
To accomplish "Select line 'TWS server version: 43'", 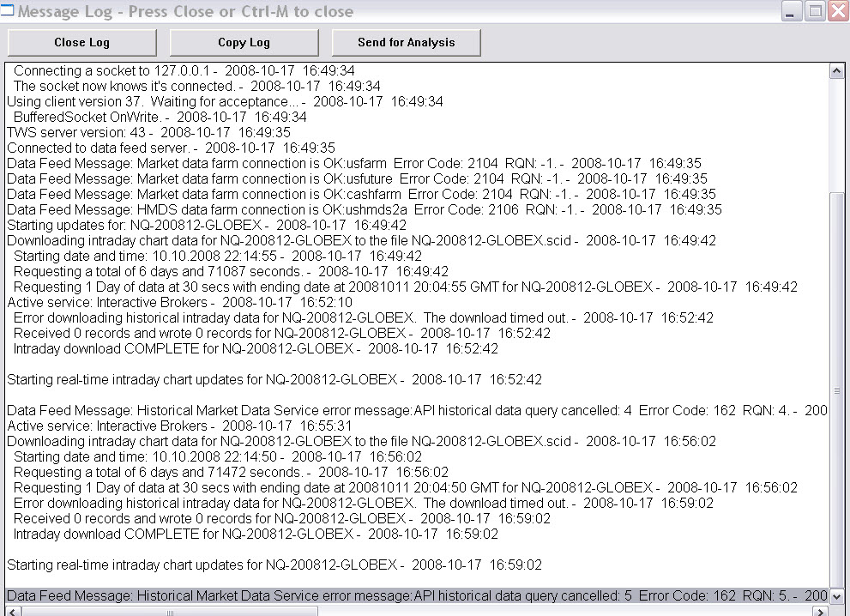I will pyautogui.click(x=148, y=133).
